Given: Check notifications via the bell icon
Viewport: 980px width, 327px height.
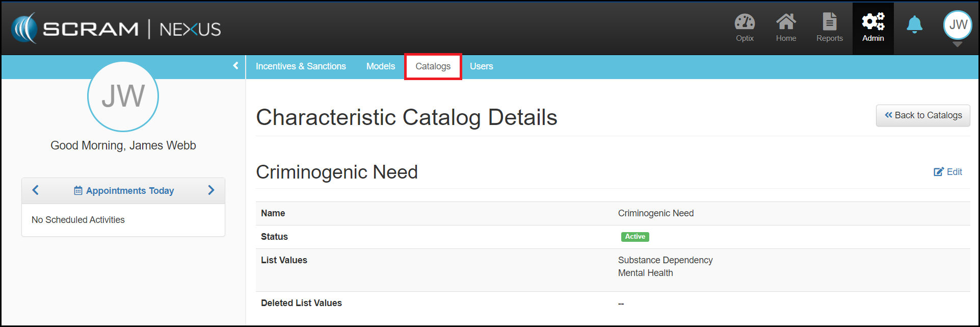Looking at the screenshot, I should coord(914,25).
